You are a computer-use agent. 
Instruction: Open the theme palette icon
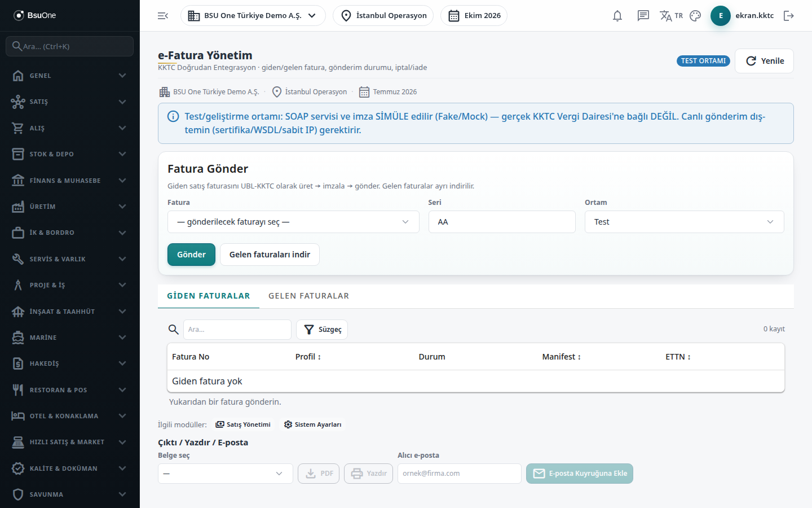click(x=695, y=16)
